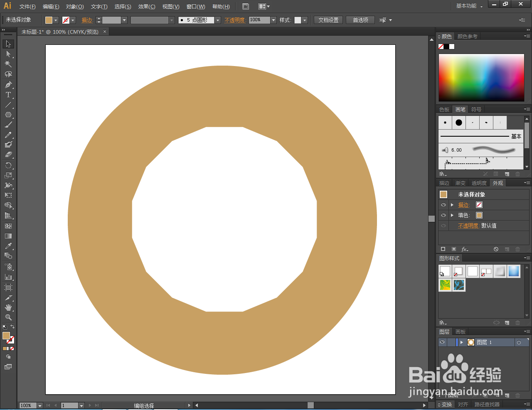
Task: Open the 基本功能 workspace switcher
Action: coord(469,6)
